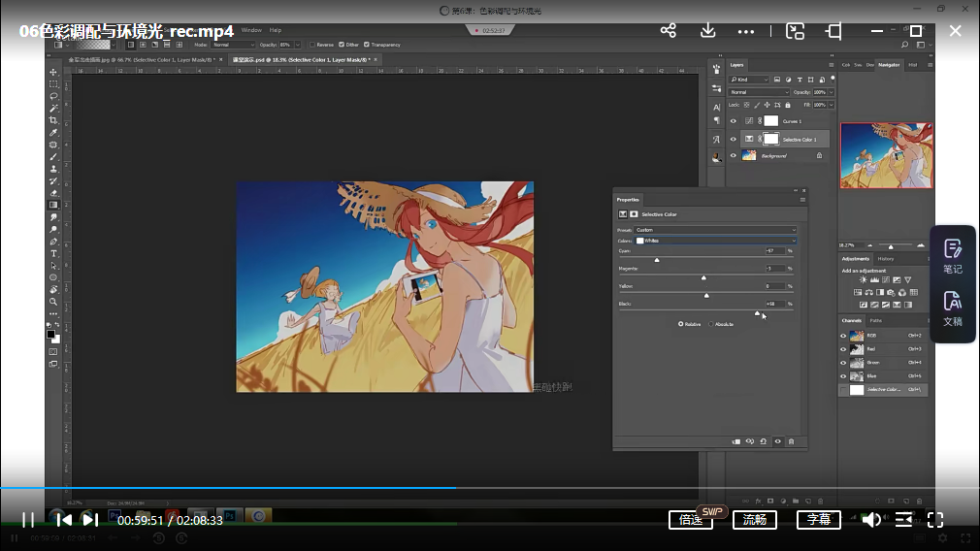The height and width of the screenshot is (551, 980).
Task: Open the options bar Opacity dropdown arrow
Action: pyautogui.click(x=298, y=45)
